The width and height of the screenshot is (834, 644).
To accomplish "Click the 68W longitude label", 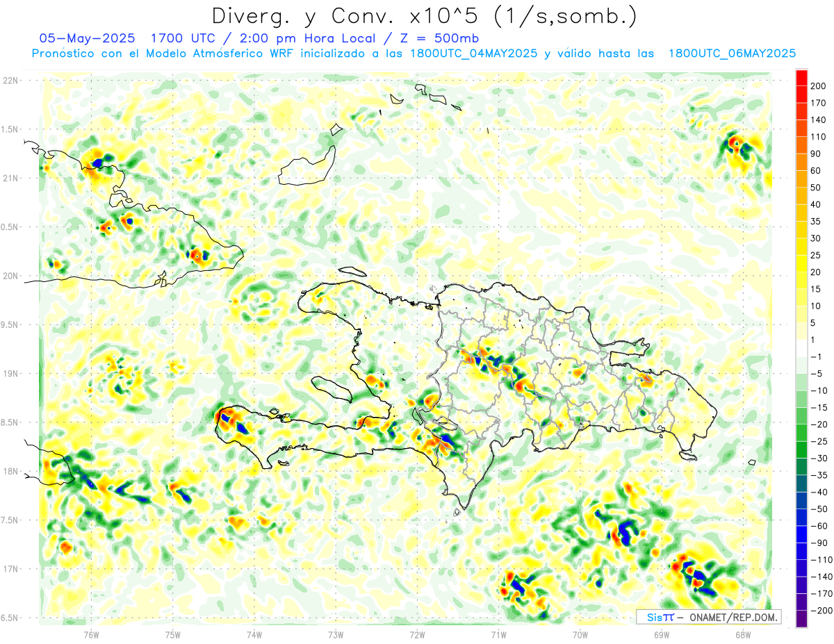I will point(743,634).
